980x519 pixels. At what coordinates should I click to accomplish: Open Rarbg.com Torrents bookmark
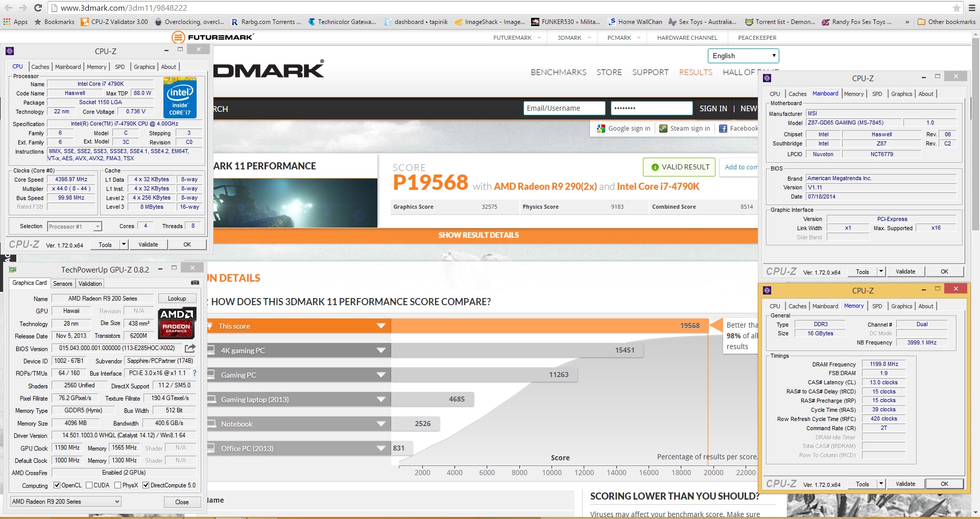tap(266, 22)
